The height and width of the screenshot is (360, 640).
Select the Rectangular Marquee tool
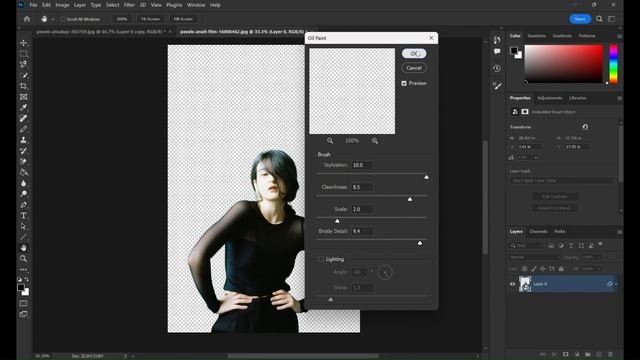[x=24, y=53]
